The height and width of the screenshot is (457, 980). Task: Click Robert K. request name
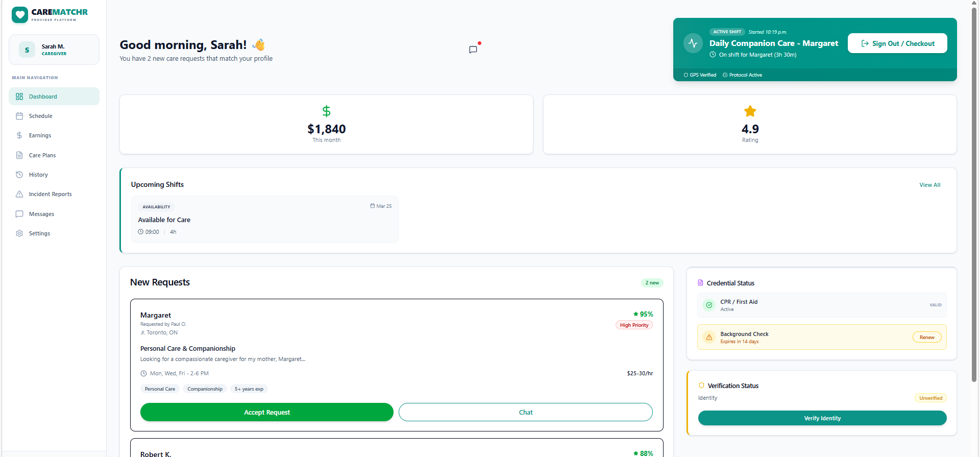[x=156, y=454]
